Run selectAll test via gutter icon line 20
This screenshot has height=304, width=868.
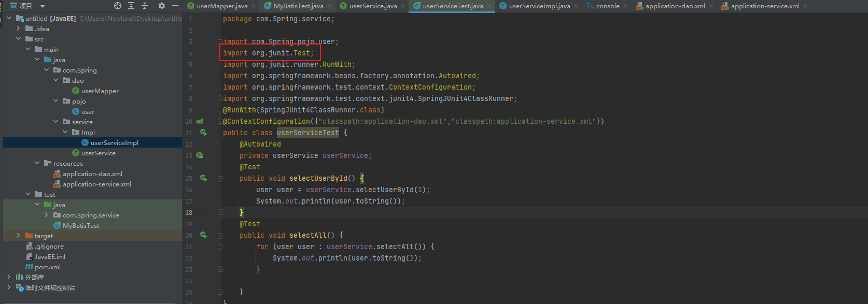[x=203, y=235]
